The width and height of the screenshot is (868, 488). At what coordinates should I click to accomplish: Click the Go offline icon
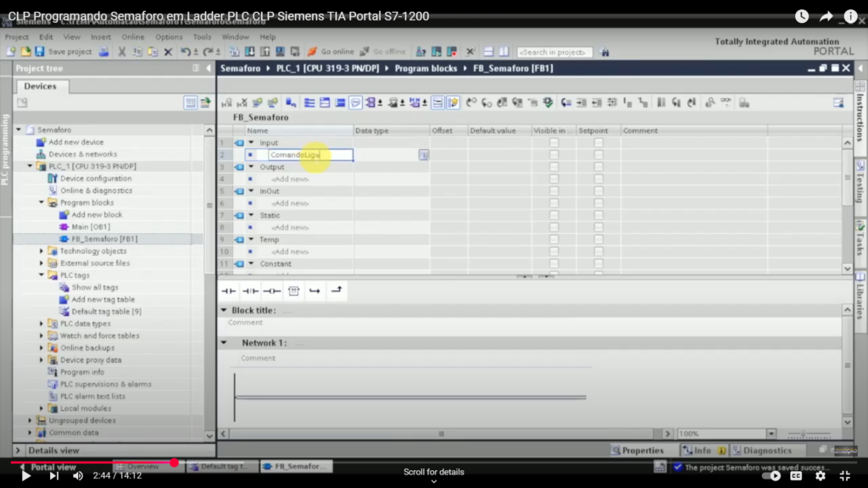click(364, 52)
